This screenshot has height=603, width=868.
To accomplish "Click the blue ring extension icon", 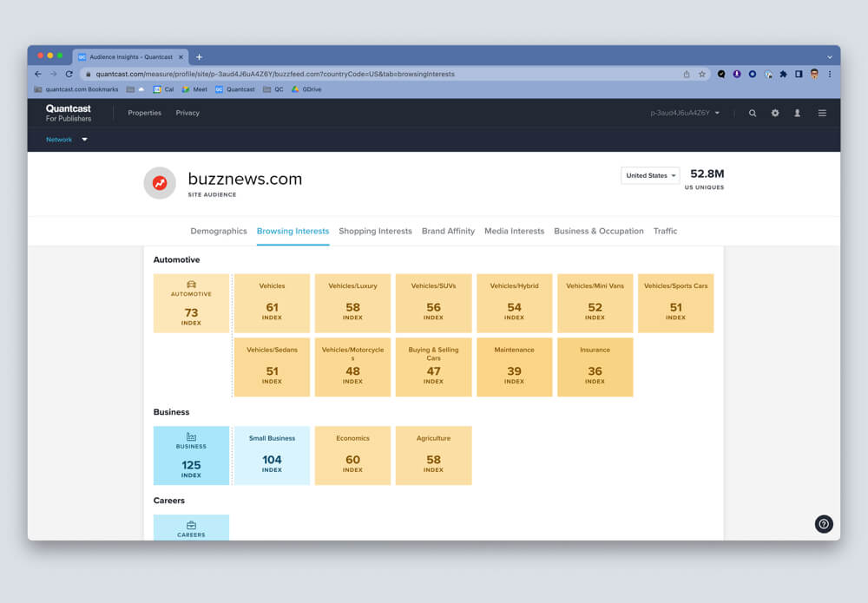I will coord(753,74).
